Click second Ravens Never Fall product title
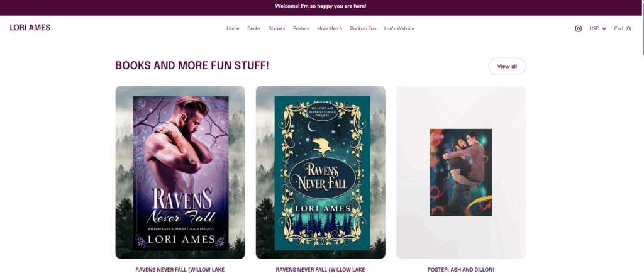The height and width of the screenshot is (273, 644). tap(320, 269)
